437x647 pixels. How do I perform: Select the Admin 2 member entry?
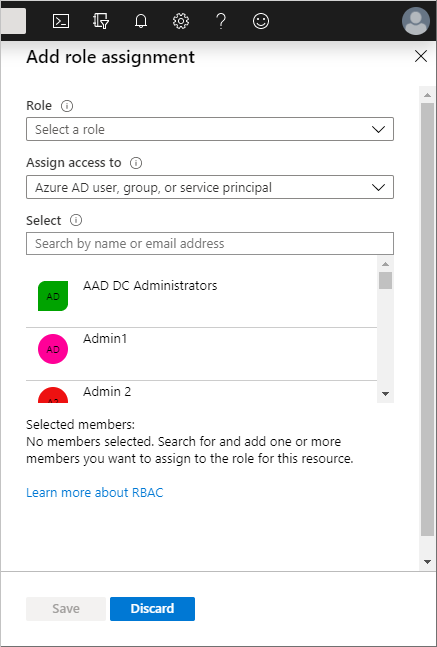point(201,392)
